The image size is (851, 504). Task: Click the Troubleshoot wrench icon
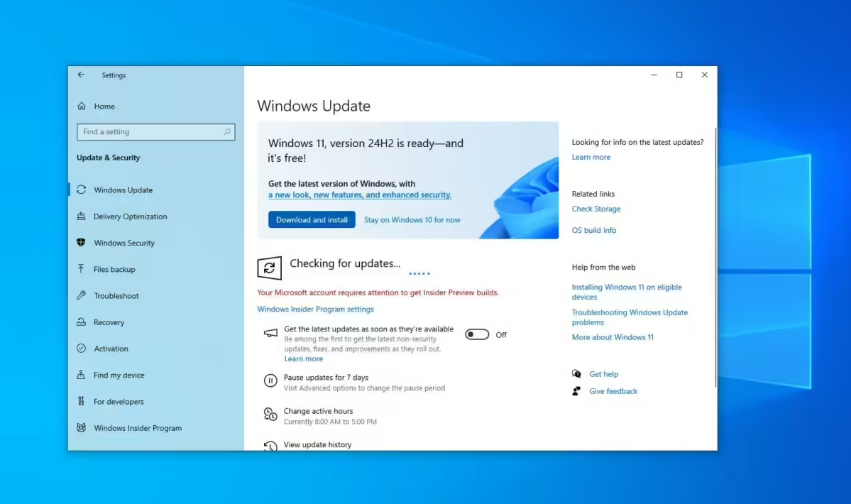coord(82,296)
